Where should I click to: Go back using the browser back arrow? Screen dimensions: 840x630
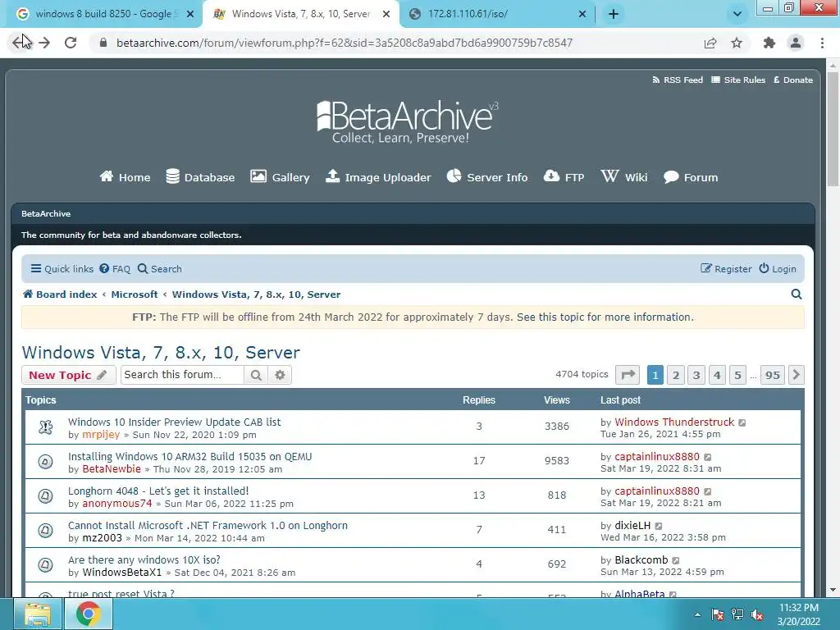(x=19, y=43)
